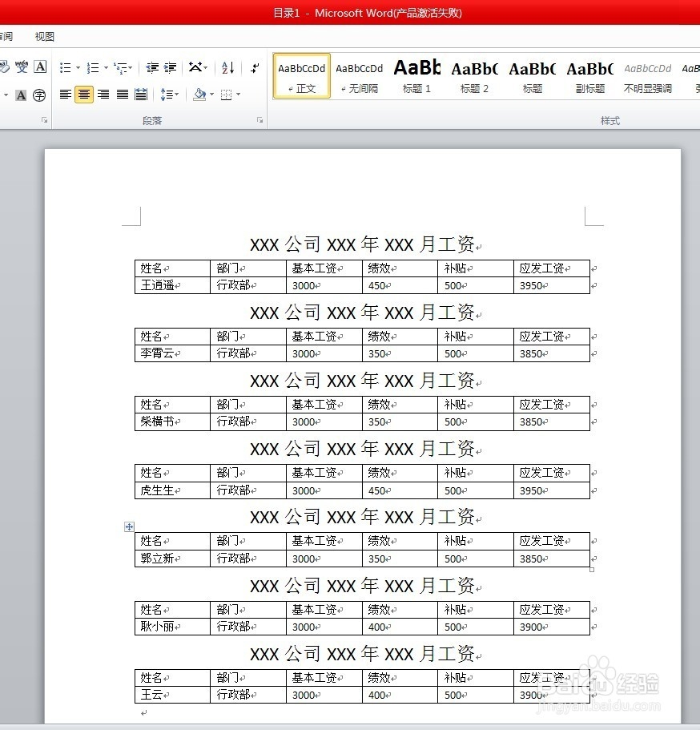Click the 李霄云 name cell
Screen dimensions: 700x730
[173, 353]
